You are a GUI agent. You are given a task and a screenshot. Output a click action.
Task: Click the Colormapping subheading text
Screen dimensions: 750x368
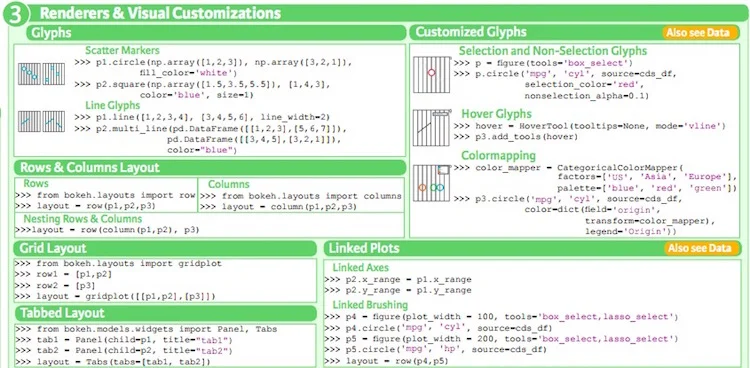coord(498,156)
